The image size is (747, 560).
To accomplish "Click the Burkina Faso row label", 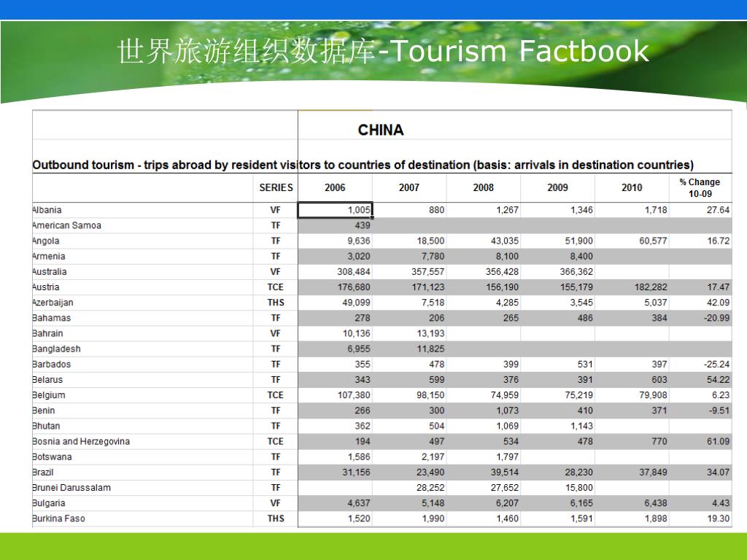I will (x=58, y=518).
